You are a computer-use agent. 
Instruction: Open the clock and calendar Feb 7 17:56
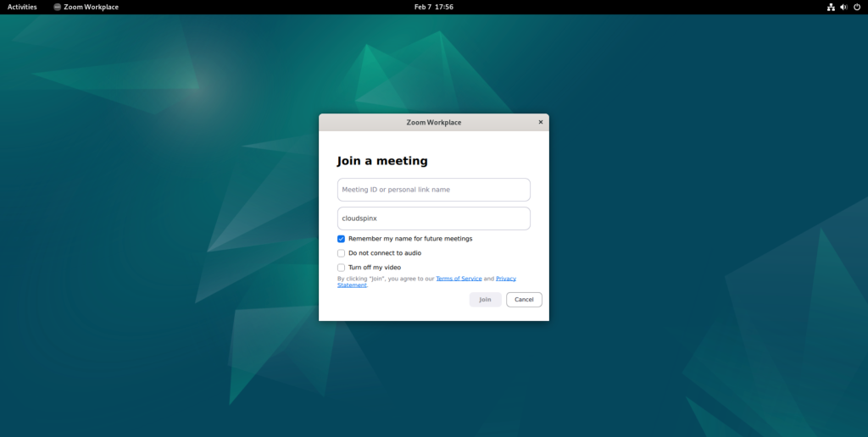tap(434, 7)
